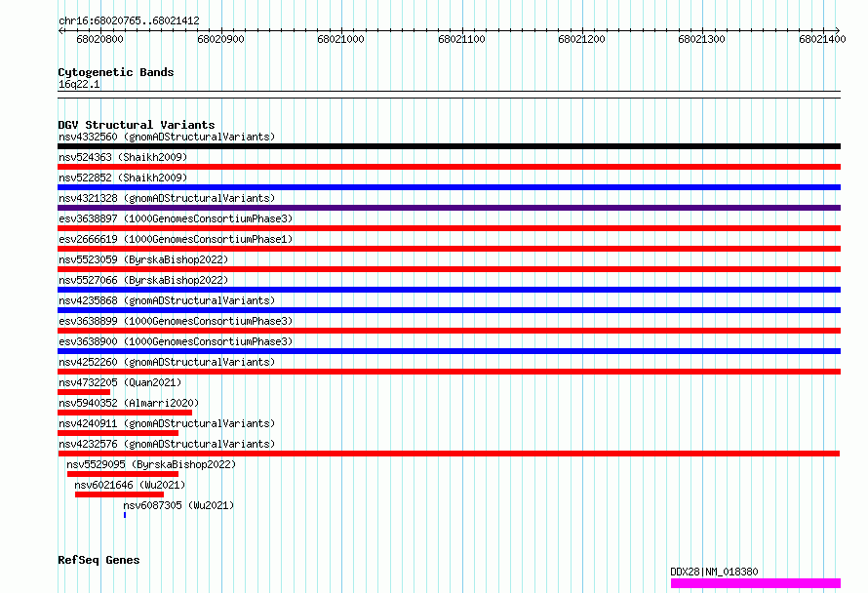Open esv3638900 1000GenomesConsortiumPhase3 label
This screenshot has height=593, width=868.
pyautogui.click(x=176, y=341)
